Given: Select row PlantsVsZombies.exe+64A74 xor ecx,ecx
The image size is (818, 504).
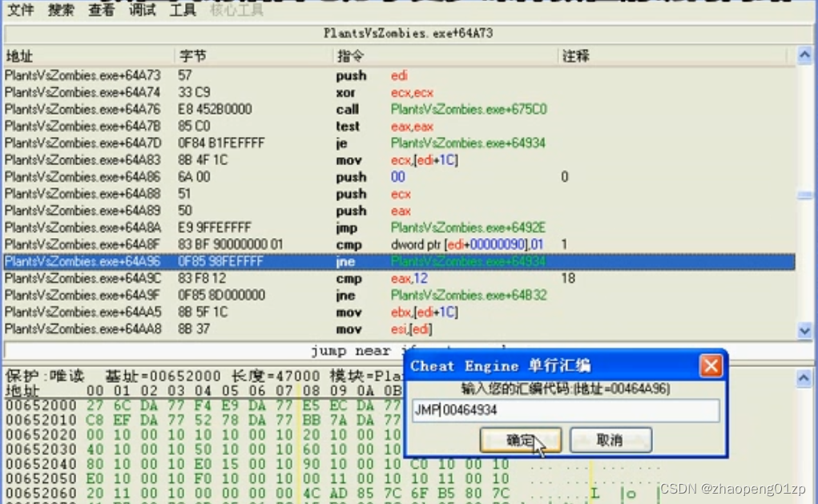Looking at the screenshot, I should 400,92.
